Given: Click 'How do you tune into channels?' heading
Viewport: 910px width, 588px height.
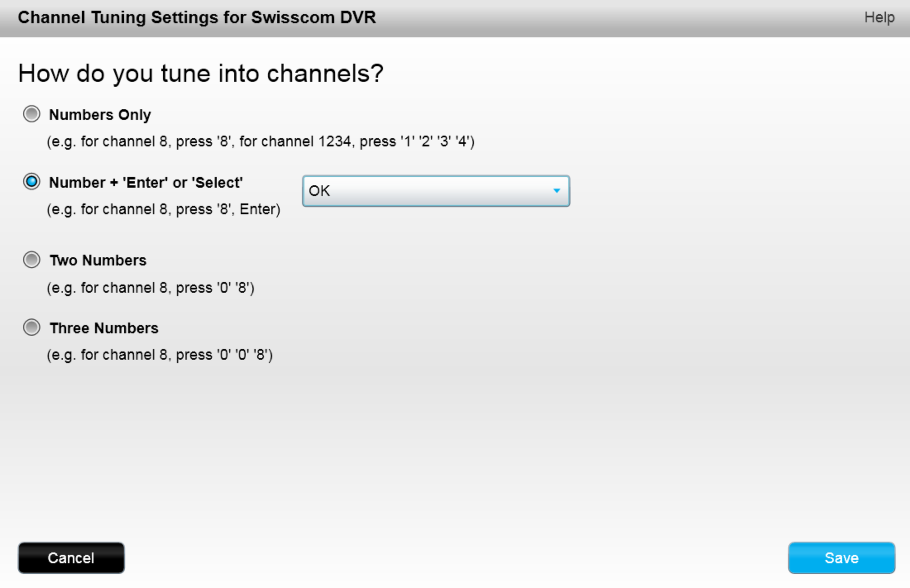Looking at the screenshot, I should coord(201,73).
